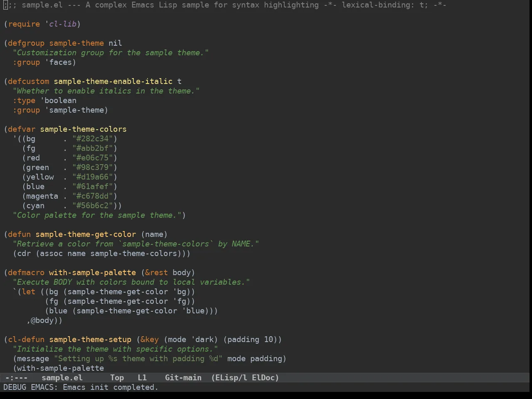
Task: Click the 'faces symbol
Action: click(58, 62)
